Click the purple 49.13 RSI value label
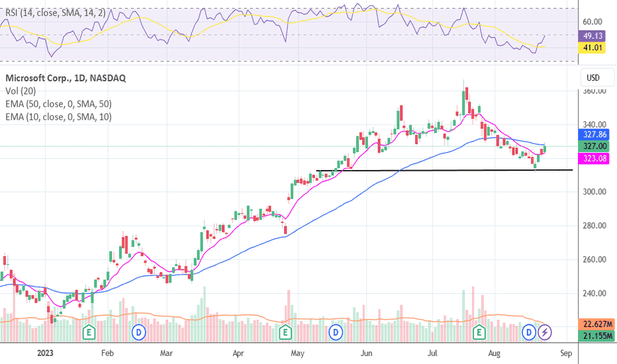617x364 pixels. click(x=592, y=36)
